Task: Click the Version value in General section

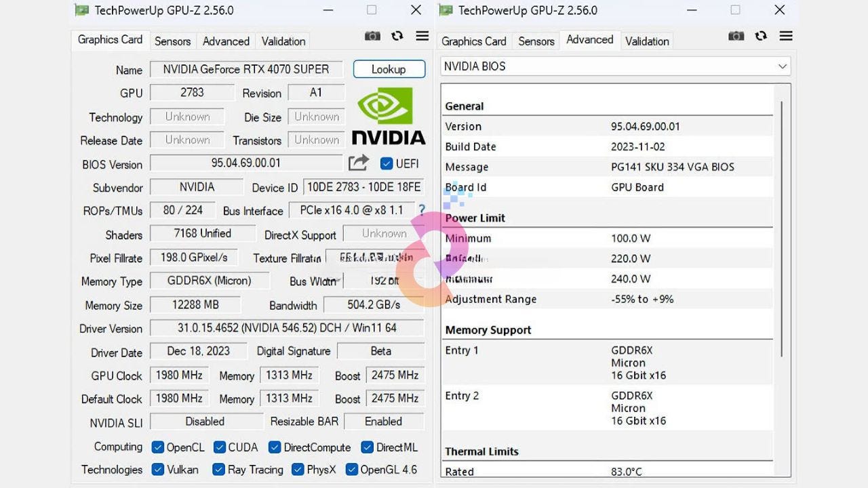Action: [646, 126]
